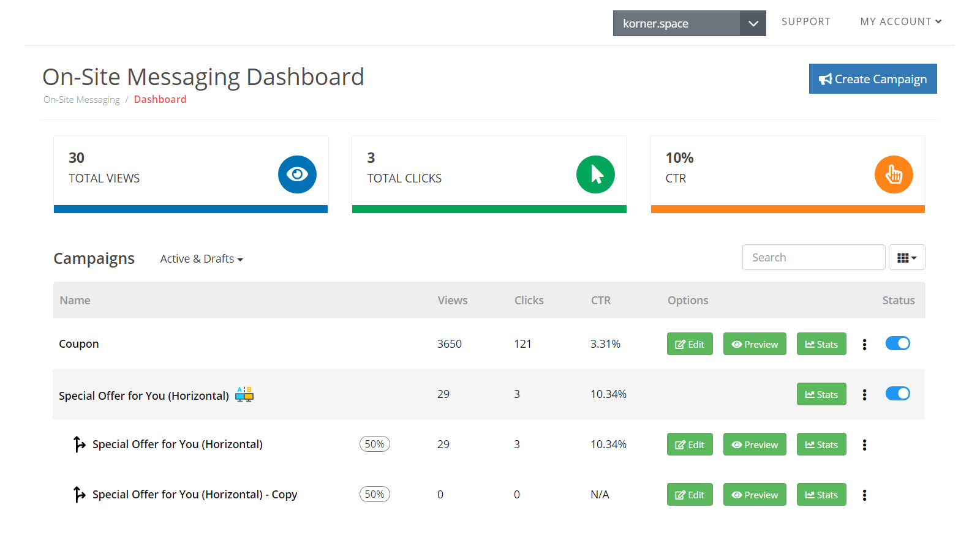Click the 3650 views value for Coupon
980x551 pixels.
(x=450, y=344)
